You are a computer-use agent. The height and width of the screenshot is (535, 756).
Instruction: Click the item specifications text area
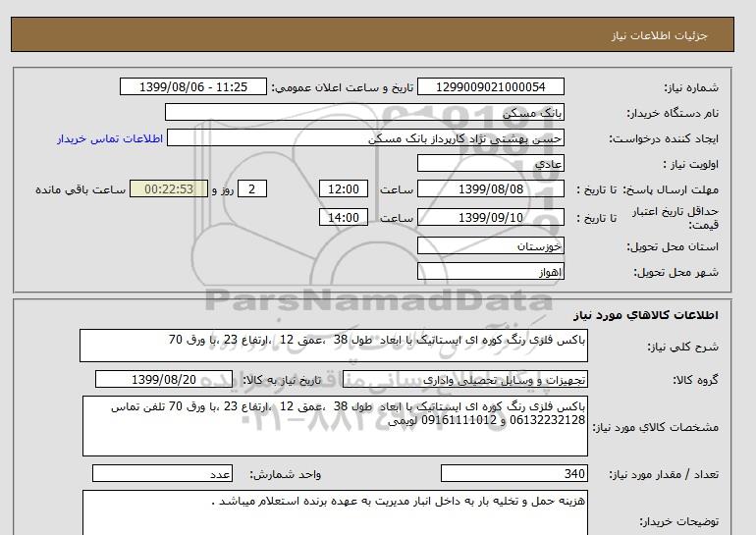click(333, 426)
